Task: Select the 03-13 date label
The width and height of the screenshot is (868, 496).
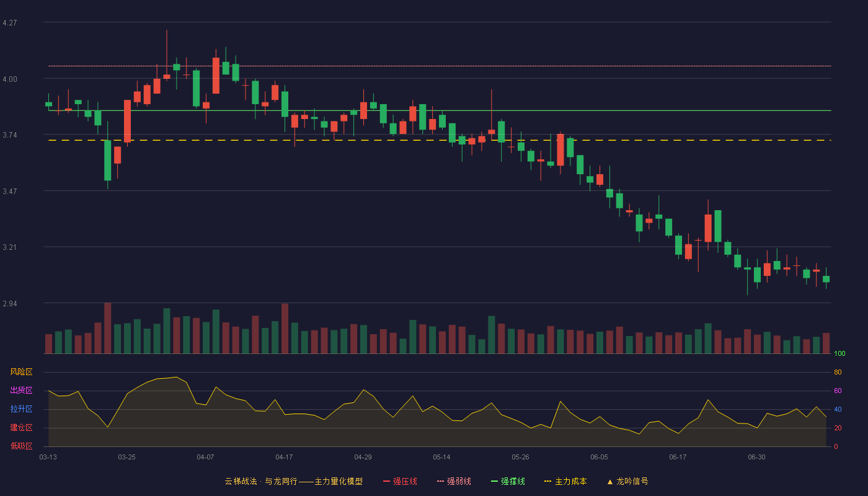Action: click(48, 457)
